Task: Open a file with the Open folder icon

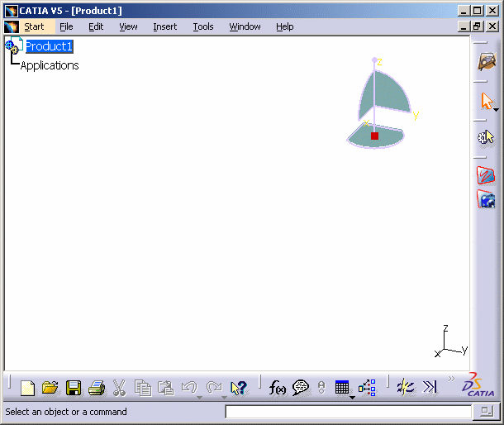Action: [x=50, y=388]
